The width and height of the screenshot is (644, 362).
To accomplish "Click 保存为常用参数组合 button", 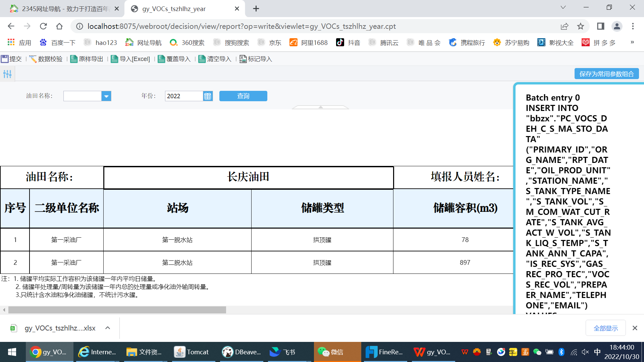I will 606,74.
